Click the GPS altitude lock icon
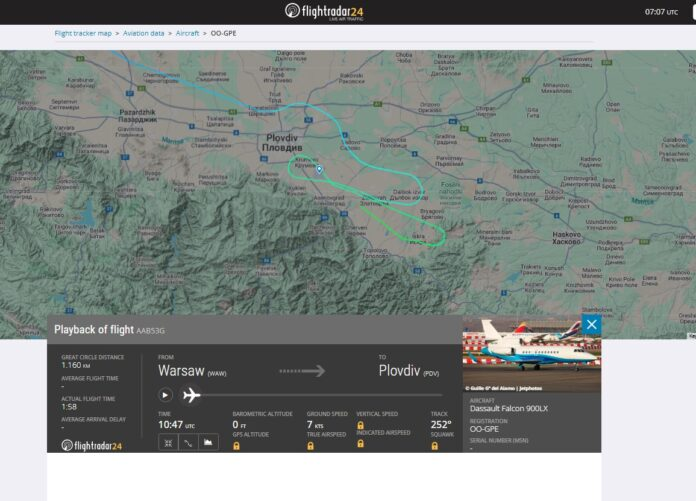The width and height of the screenshot is (696, 501). coord(236,446)
